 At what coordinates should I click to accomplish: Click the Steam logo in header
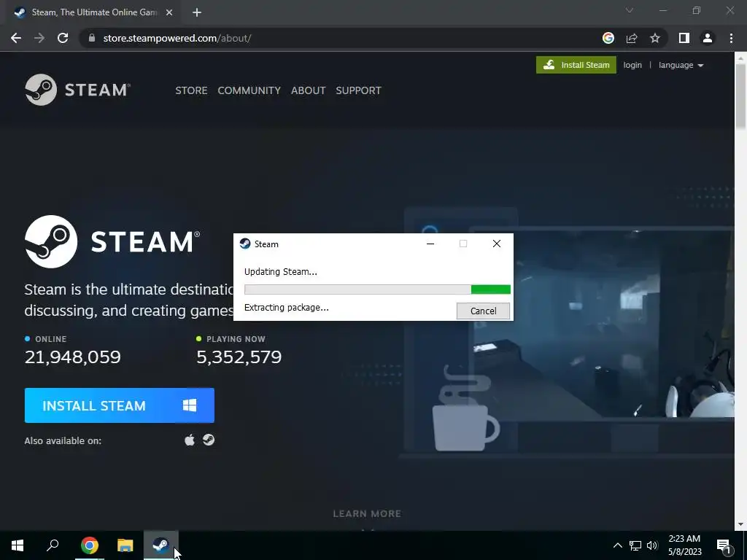pyautogui.click(x=77, y=90)
